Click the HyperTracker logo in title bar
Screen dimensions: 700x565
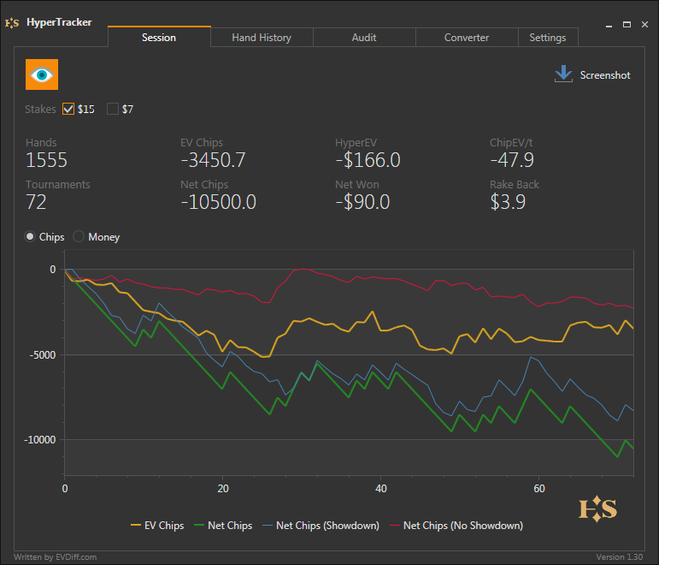(x=13, y=22)
